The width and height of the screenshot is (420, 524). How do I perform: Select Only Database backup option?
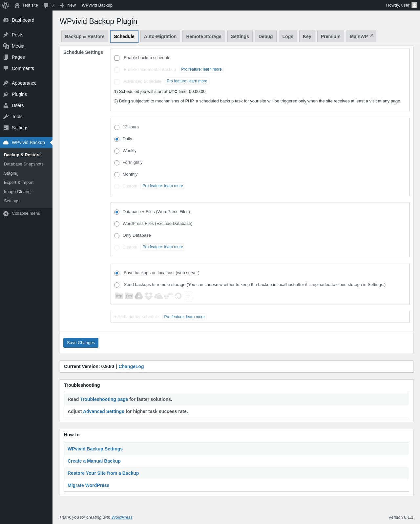(x=117, y=236)
